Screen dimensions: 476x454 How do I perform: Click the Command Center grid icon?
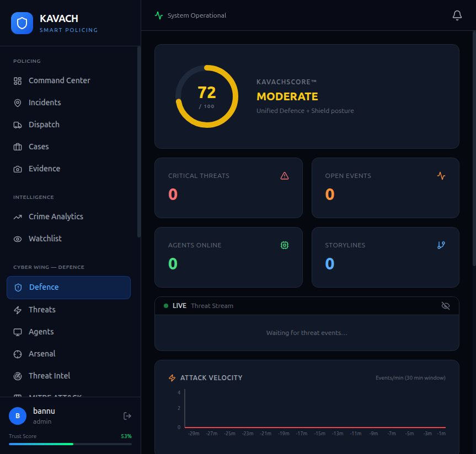tap(18, 81)
